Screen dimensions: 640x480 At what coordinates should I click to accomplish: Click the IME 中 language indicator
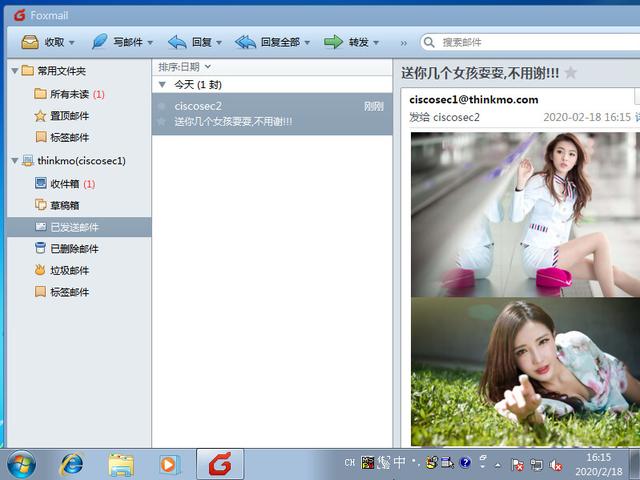tap(400, 462)
